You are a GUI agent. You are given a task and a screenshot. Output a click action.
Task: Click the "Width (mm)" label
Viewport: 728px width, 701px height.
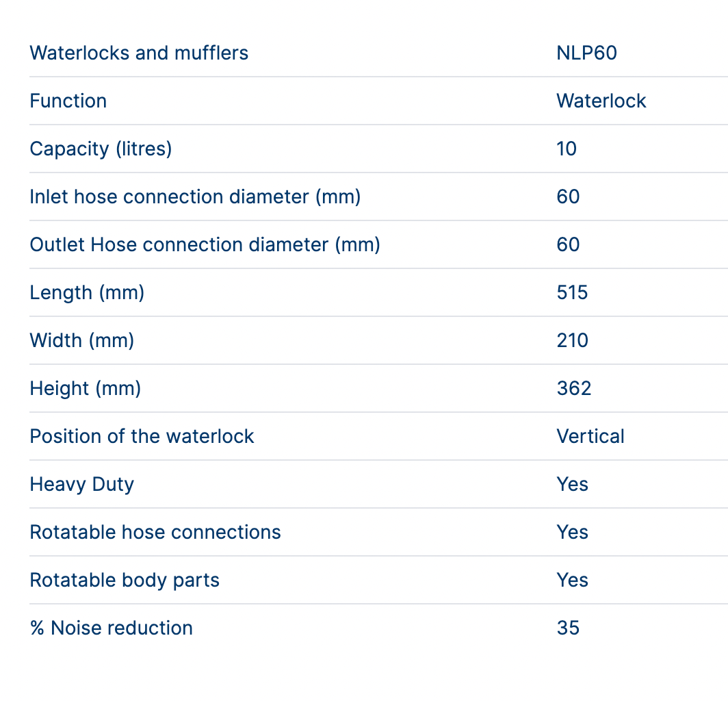click(x=82, y=340)
